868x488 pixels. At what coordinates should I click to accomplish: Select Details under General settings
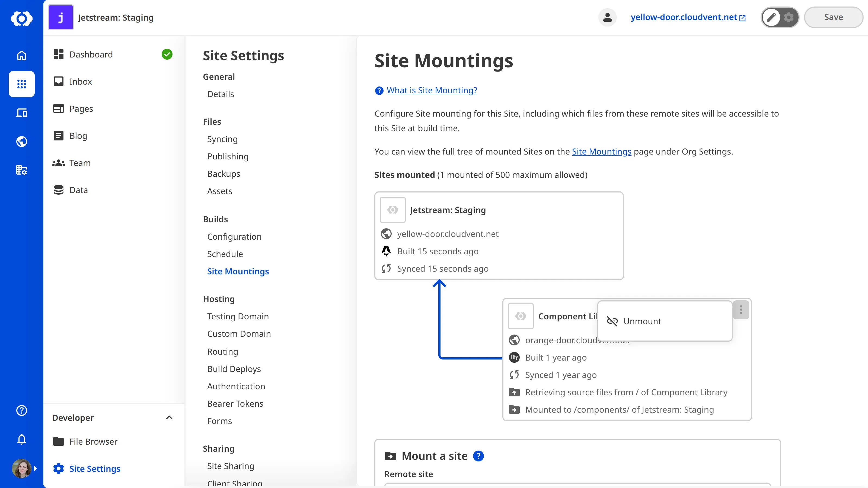click(x=220, y=94)
